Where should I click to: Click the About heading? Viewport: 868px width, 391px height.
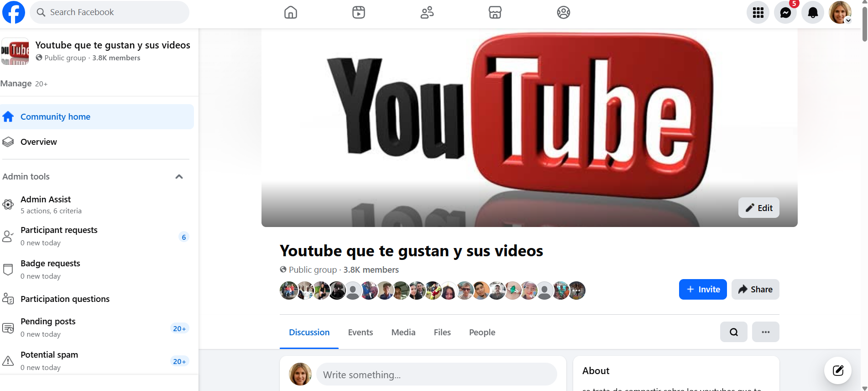click(596, 371)
